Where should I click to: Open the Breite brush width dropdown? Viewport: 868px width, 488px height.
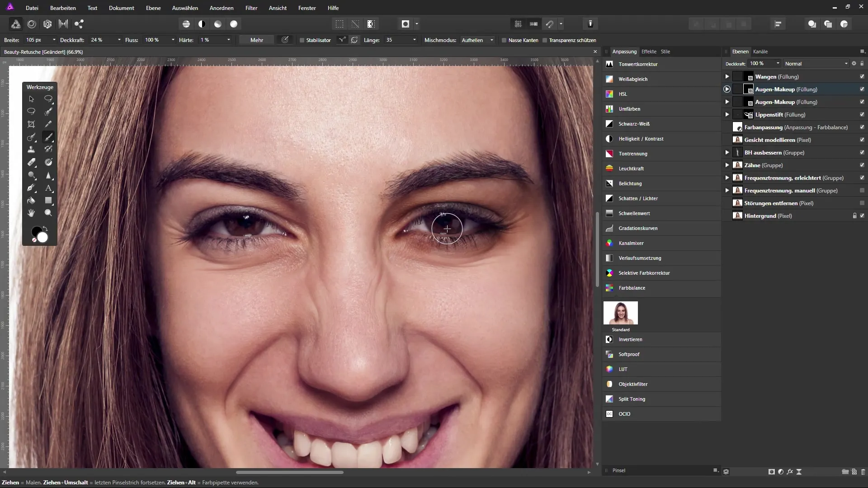54,40
